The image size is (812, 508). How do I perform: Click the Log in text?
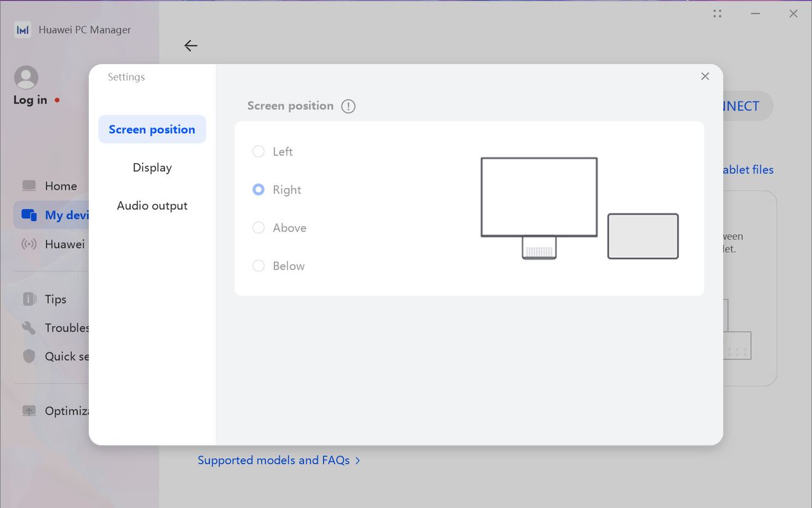[x=30, y=100]
